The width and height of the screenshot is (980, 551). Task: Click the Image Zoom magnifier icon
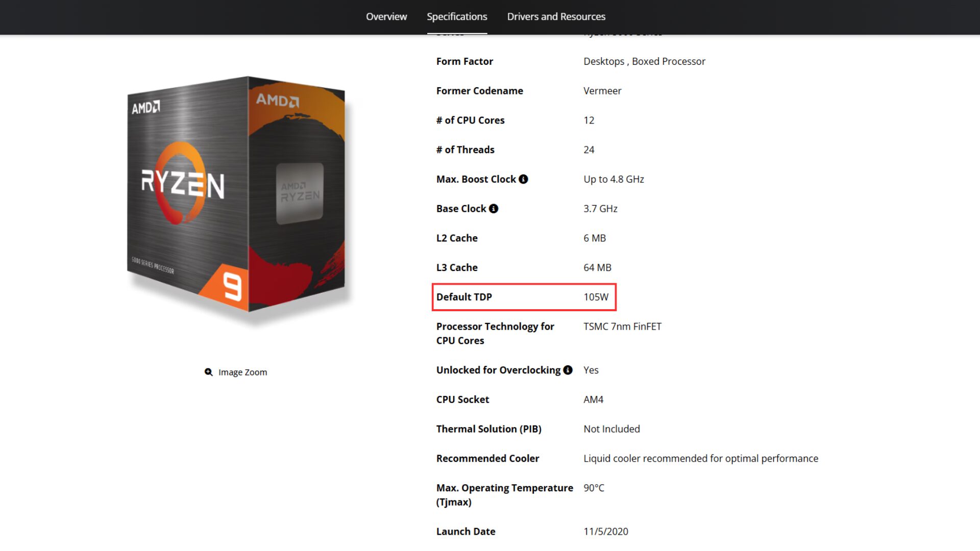209,372
